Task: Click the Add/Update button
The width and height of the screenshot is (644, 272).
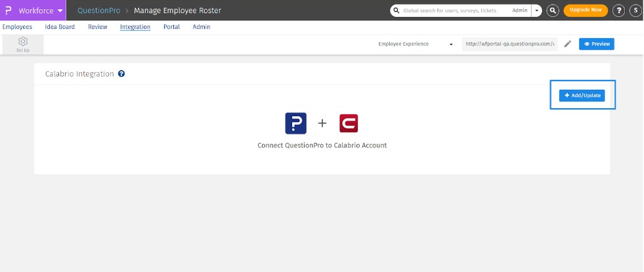Action: point(582,95)
